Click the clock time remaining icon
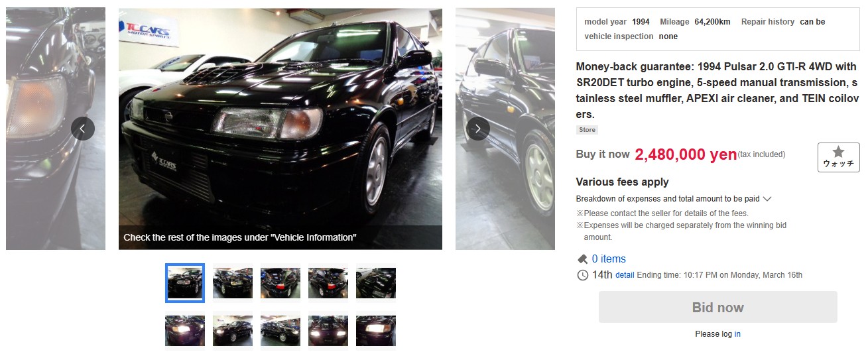Viewport: 868px width, 352px height. coord(582,275)
